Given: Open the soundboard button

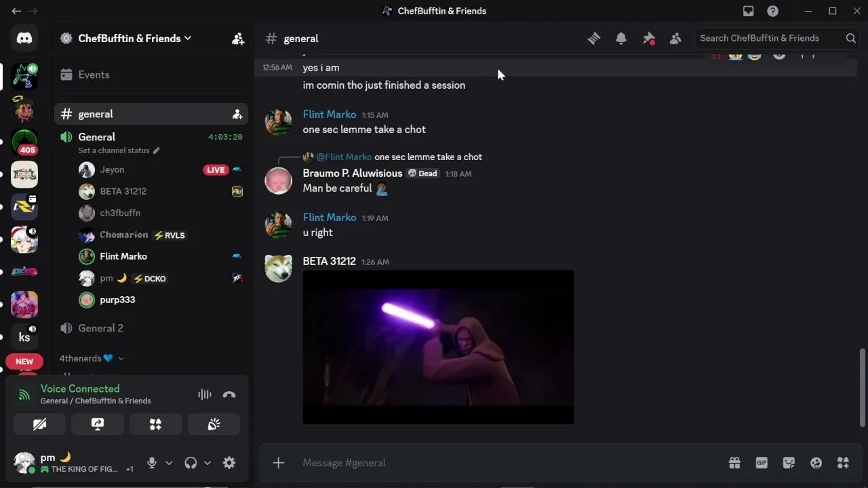Looking at the screenshot, I should click(214, 424).
